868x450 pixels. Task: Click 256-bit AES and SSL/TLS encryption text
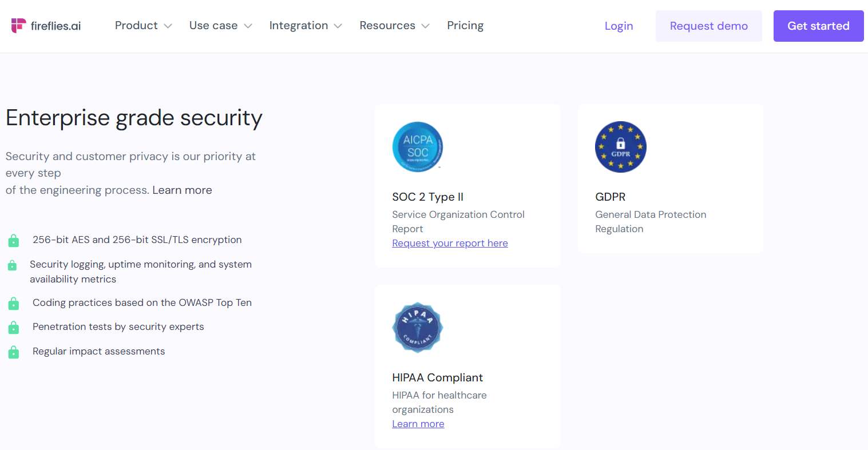(x=137, y=240)
